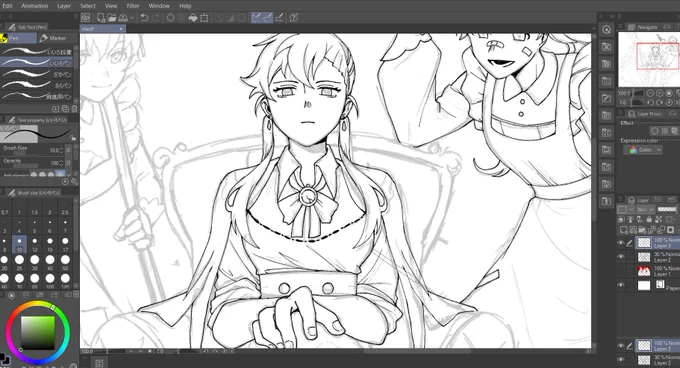
Task: Open the Layer menu
Action: (64, 6)
